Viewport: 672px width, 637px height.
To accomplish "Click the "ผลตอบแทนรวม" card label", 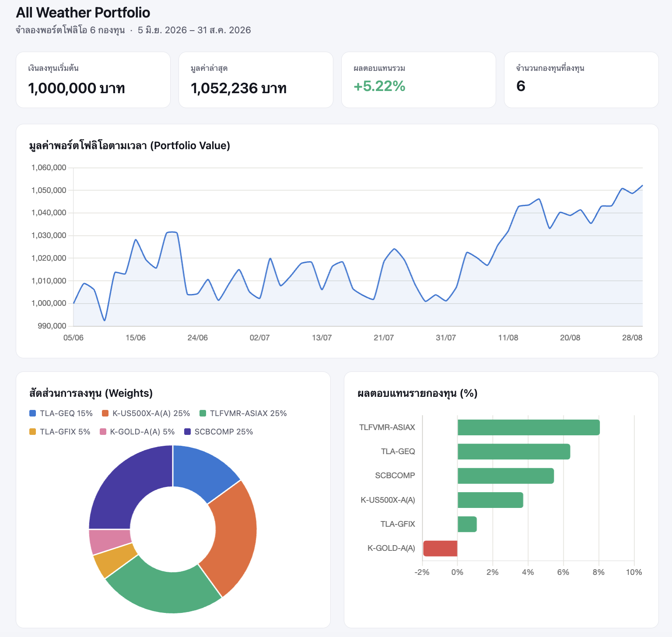I will 379,68.
